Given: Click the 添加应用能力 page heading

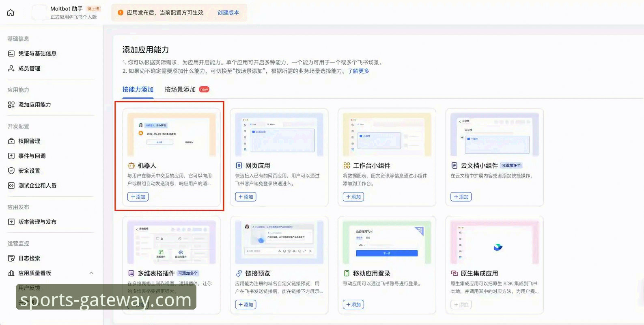Looking at the screenshot, I should point(146,50).
